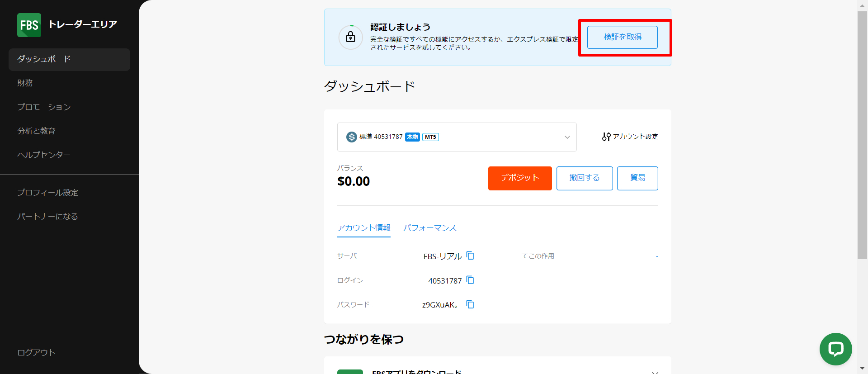Click the orange デポジット button
The image size is (868, 374).
point(520,178)
